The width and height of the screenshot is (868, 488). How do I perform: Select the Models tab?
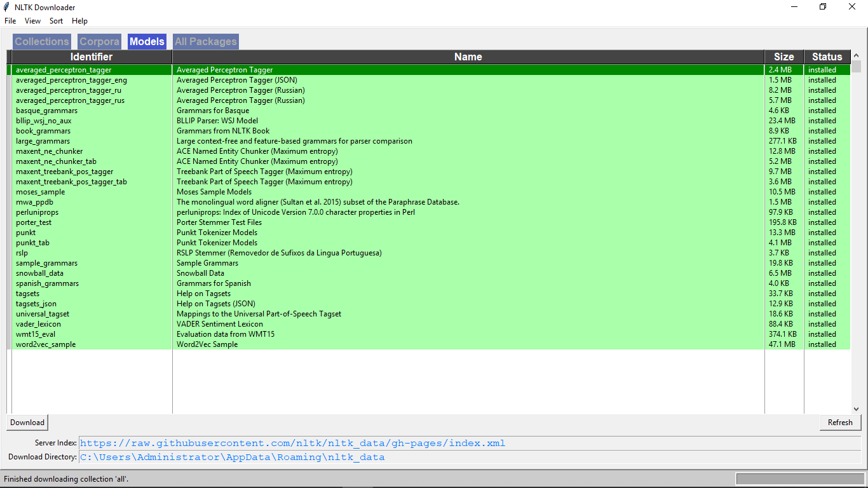pyautogui.click(x=147, y=41)
